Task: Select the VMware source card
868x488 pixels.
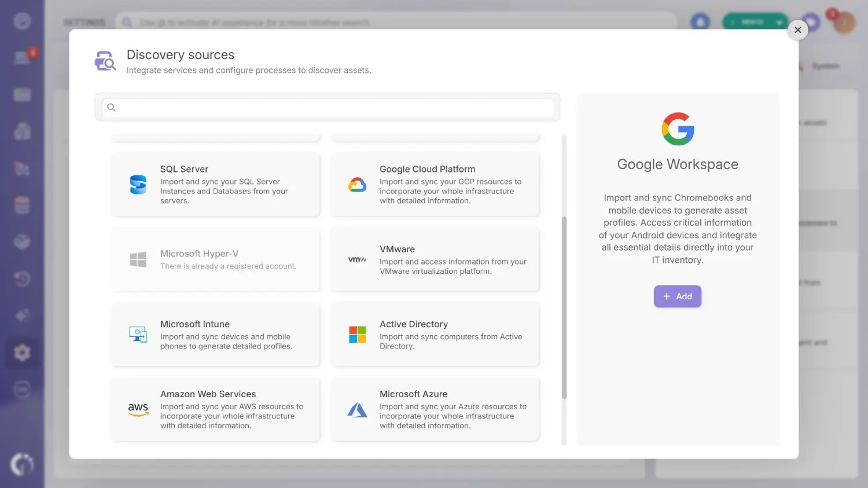Action: point(435,259)
